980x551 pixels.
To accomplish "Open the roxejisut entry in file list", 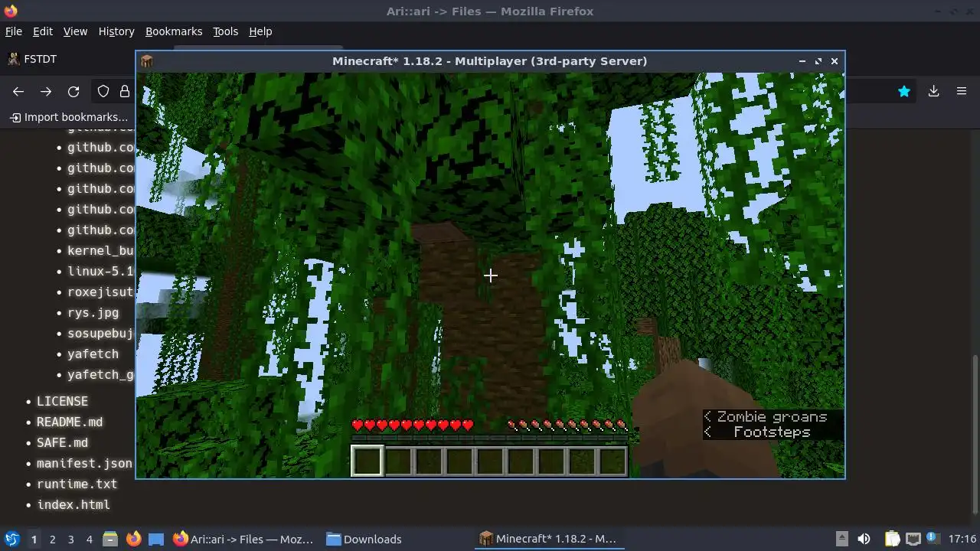I will (x=101, y=292).
